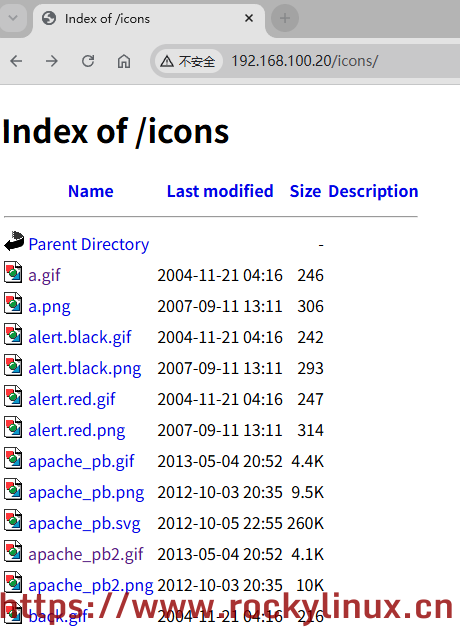
Task: Go forward to the next page
Action: [52, 61]
